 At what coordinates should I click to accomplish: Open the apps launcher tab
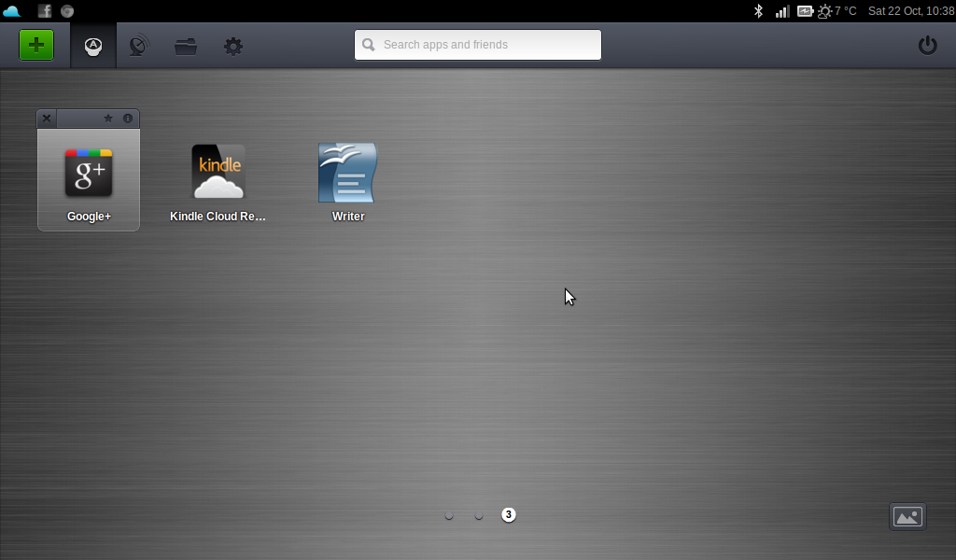tap(93, 46)
